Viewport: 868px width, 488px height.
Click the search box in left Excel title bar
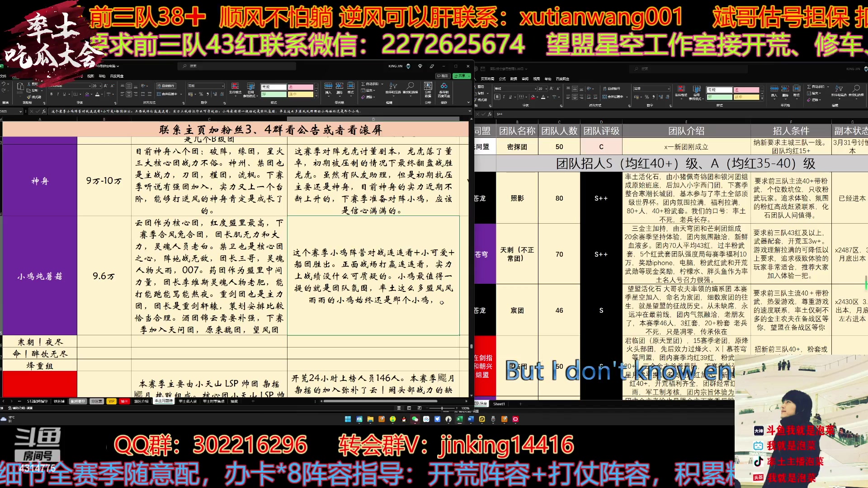(237, 66)
